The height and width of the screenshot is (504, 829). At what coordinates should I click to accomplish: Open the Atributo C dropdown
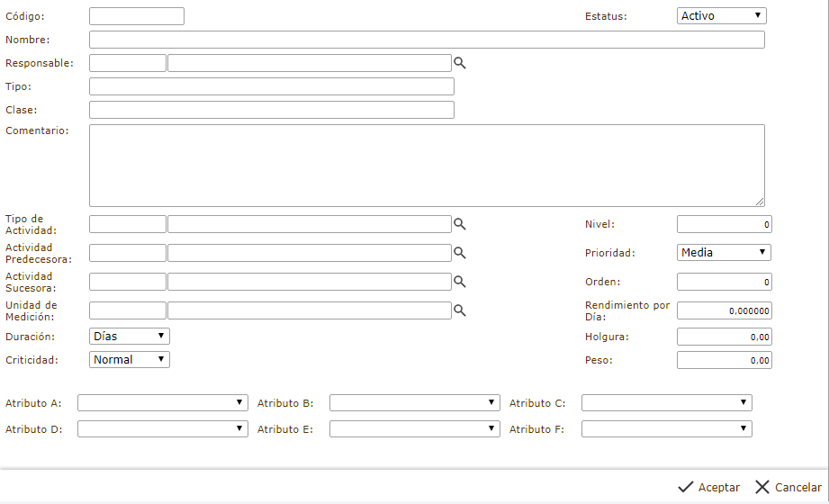[x=666, y=402]
